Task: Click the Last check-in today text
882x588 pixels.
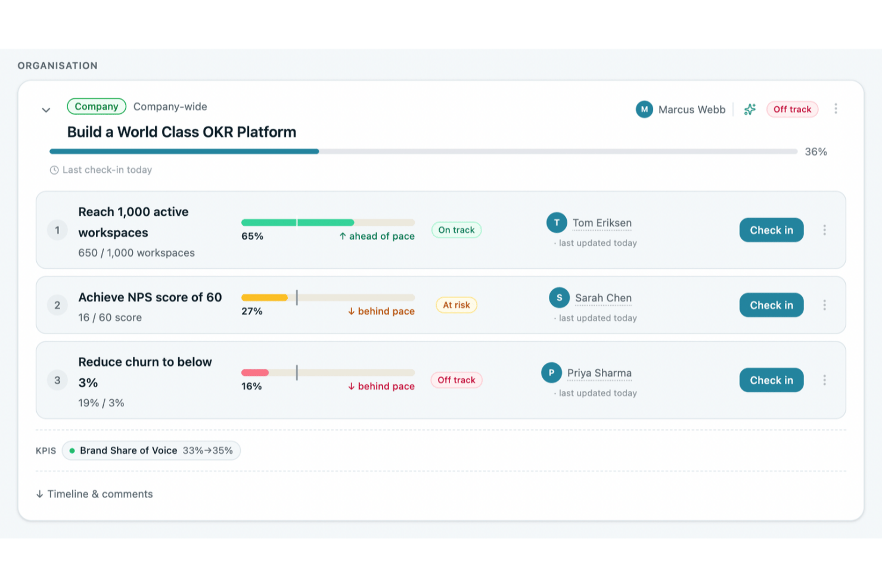Action: pyautogui.click(x=107, y=170)
